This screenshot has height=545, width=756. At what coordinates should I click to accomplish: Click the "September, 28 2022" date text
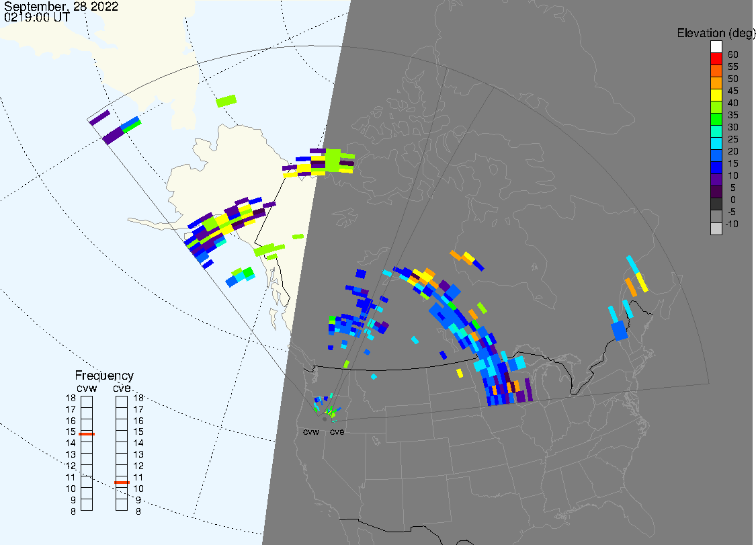tap(60, 6)
